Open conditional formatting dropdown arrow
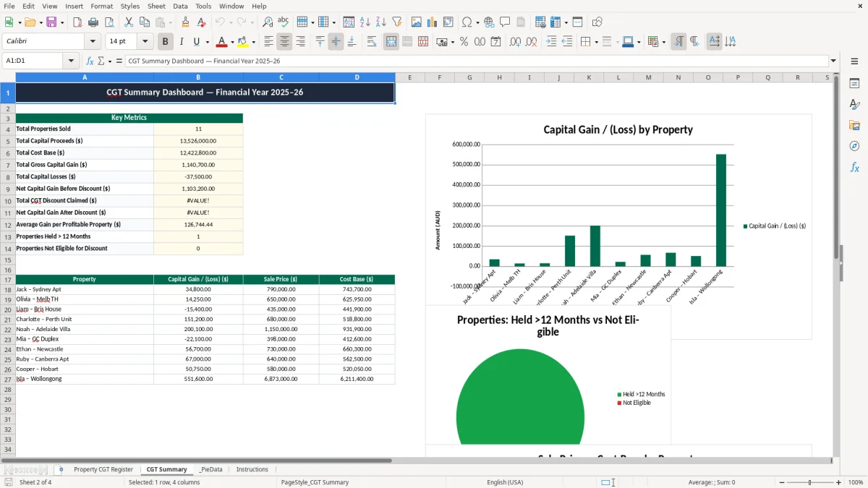 tap(663, 42)
